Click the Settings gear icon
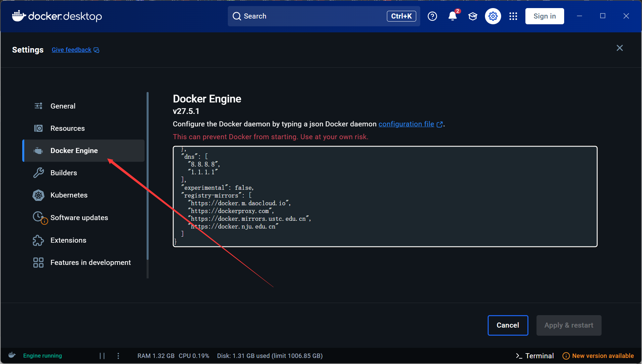This screenshot has width=642, height=364. pyautogui.click(x=493, y=16)
